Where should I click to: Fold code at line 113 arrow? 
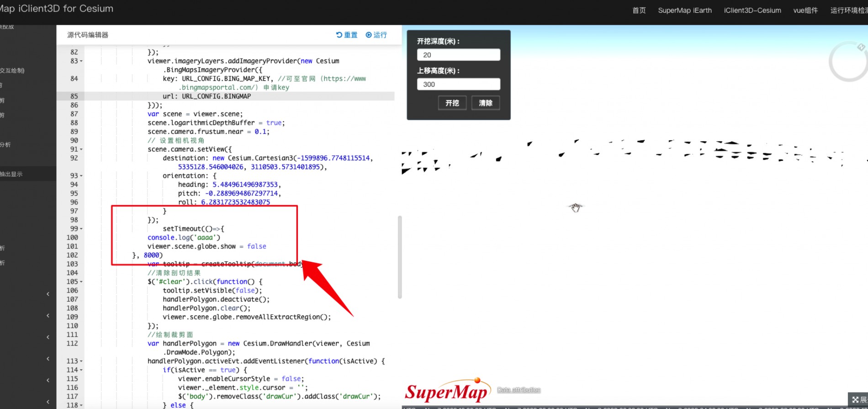81,361
